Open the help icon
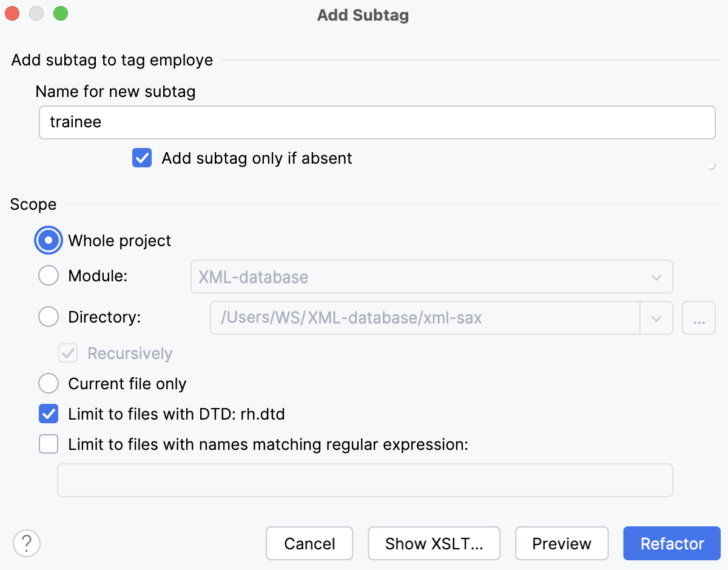Screen dimensions: 728x570 coord(27,543)
